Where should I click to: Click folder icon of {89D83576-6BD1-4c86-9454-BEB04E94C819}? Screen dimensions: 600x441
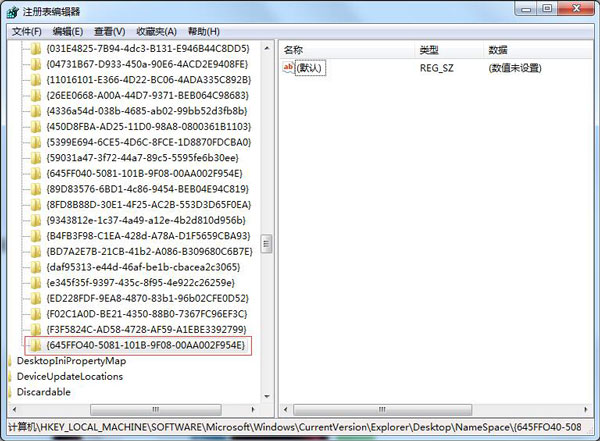pyautogui.click(x=36, y=189)
